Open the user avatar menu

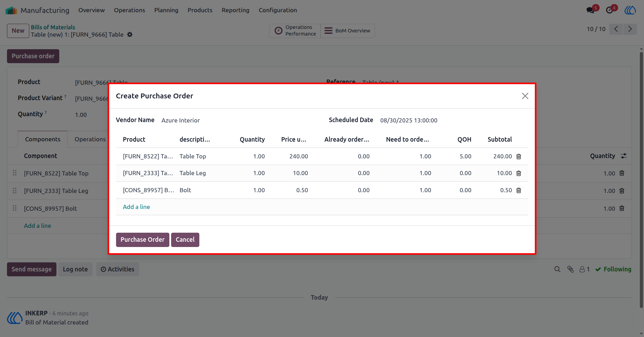click(x=630, y=10)
